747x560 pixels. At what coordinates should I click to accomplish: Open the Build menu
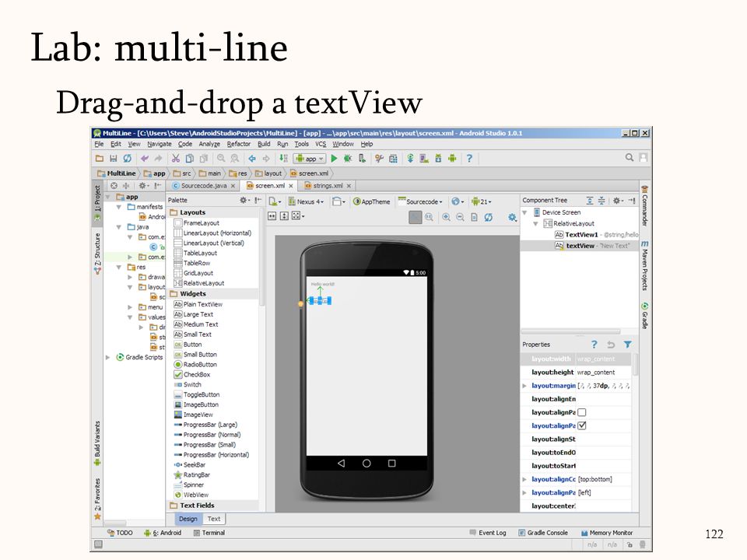pyautogui.click(x=264, y=144)
